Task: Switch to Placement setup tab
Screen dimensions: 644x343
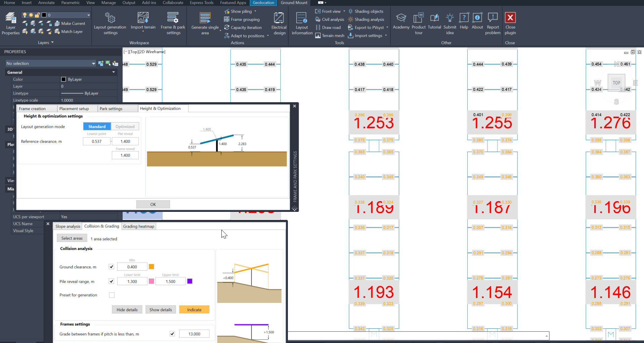Action: [77, 109]
